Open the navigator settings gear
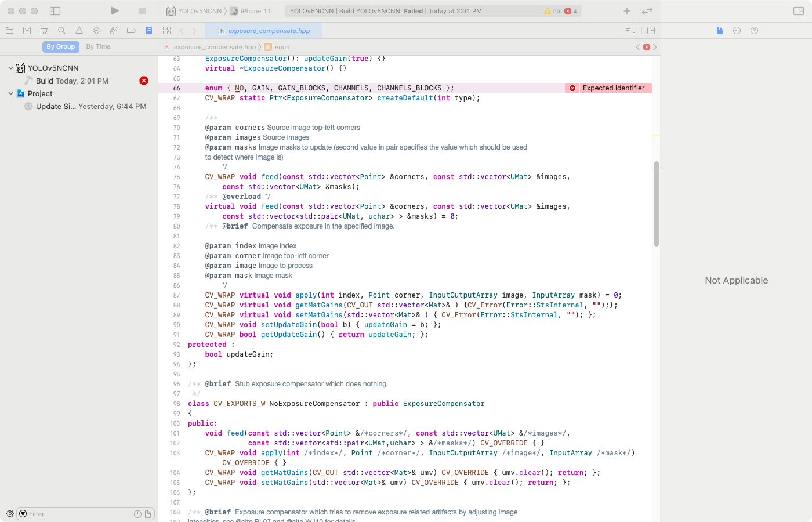Image resolution: width=812 pixels, height=522 pixels. [10, 514]
